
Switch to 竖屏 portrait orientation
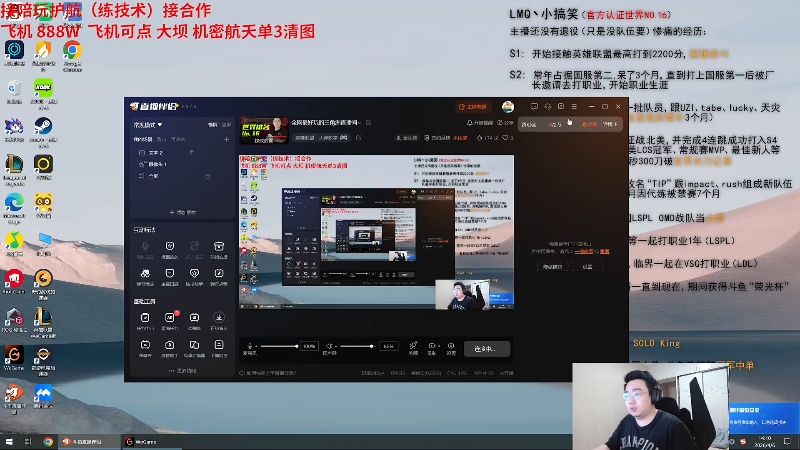coord(226,124)
